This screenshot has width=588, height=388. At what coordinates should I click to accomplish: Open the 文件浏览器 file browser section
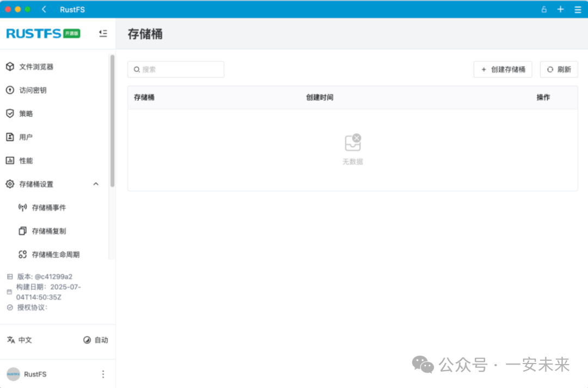click(x=33, y=66)
